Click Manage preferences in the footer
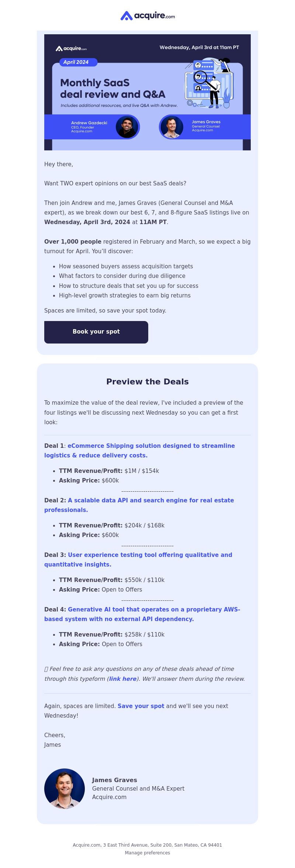The height and width of the screenshot is (868, 295). tap(147, 853)
